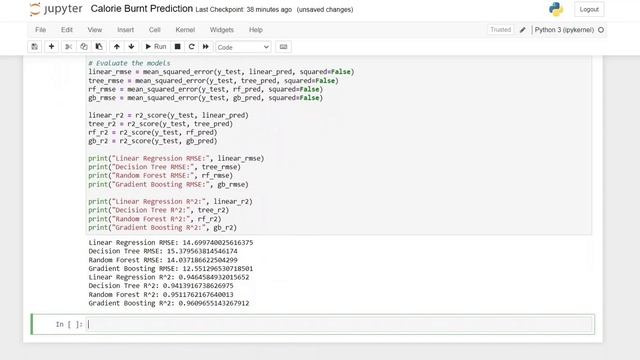Open the Kernel menu
Screen dimensions: 640x360
185,30
